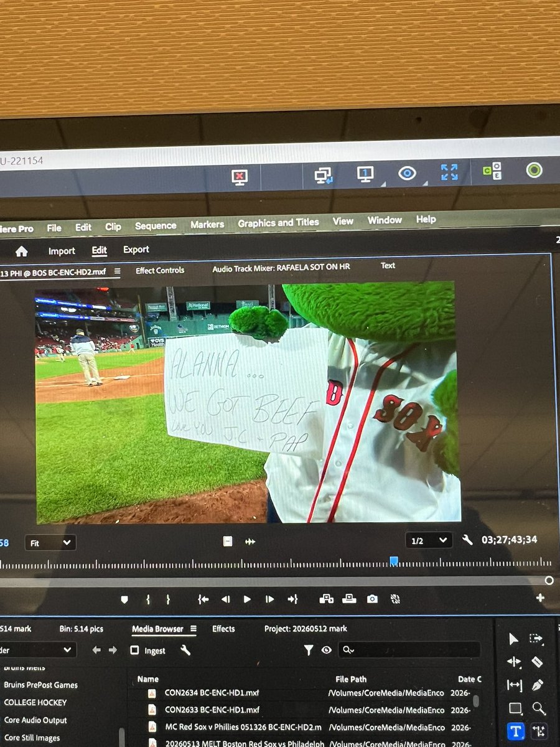This screenshot has width=560, height=747.
Task: Click the Go to In button
Action: tap(203, 599)
